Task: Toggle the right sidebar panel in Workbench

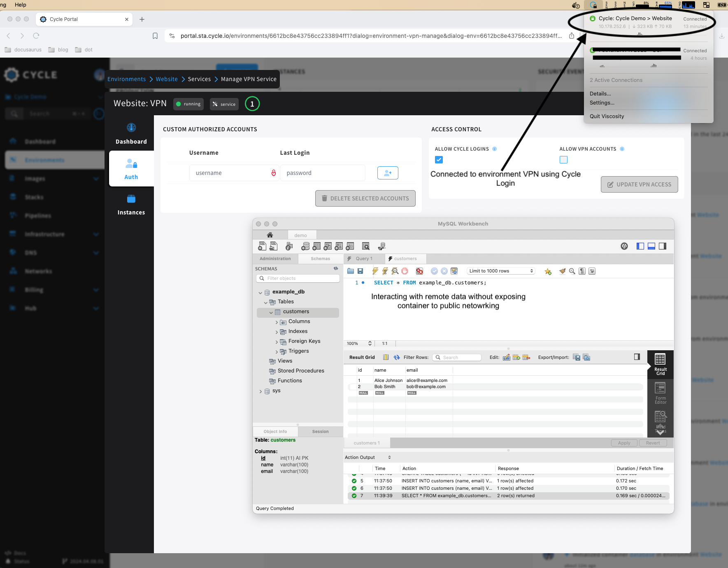Action: (663, 246)
